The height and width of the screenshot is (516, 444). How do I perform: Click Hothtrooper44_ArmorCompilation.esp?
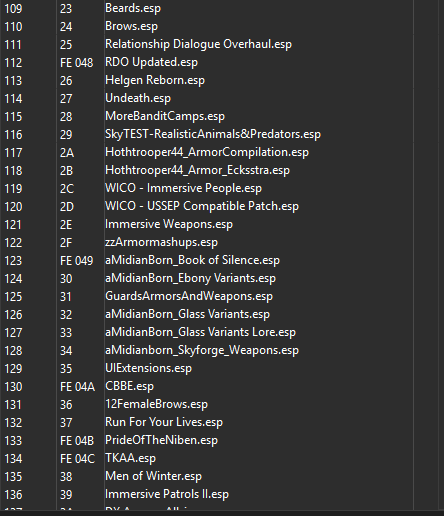click(207, 152)
